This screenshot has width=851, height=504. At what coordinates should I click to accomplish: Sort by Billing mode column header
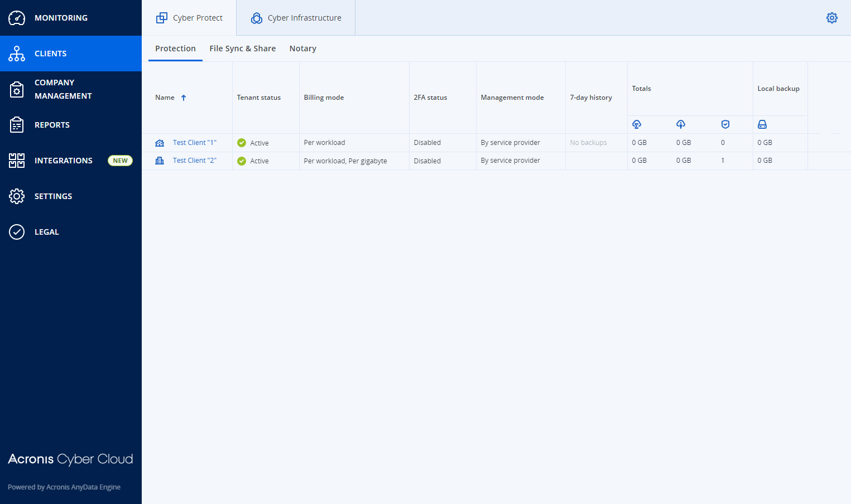coord(324,98)
